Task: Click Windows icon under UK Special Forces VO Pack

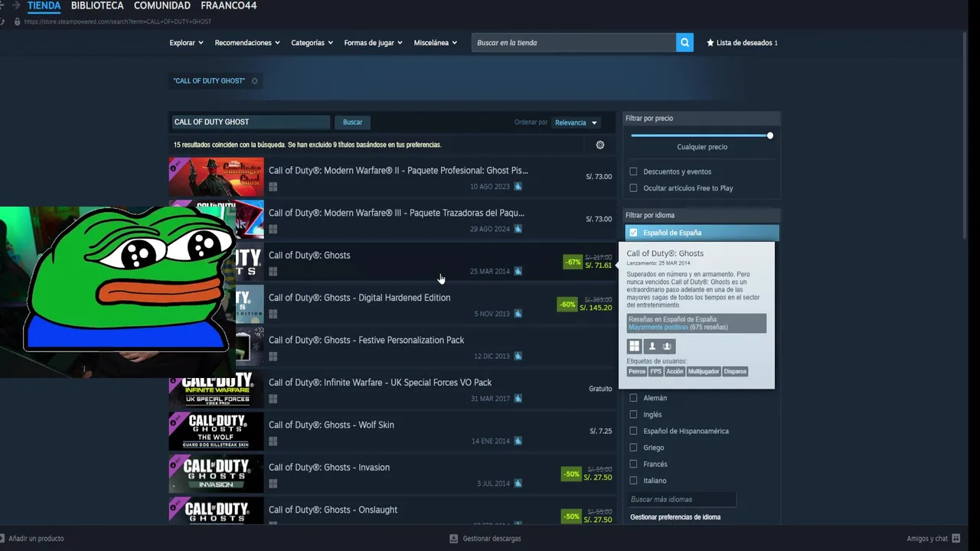Action: click(x=273, y=399)
